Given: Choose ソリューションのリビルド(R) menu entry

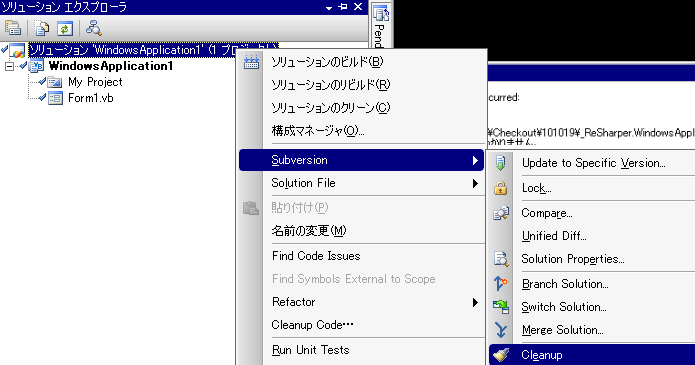Looking at the screenshot, I should point(361,85).
